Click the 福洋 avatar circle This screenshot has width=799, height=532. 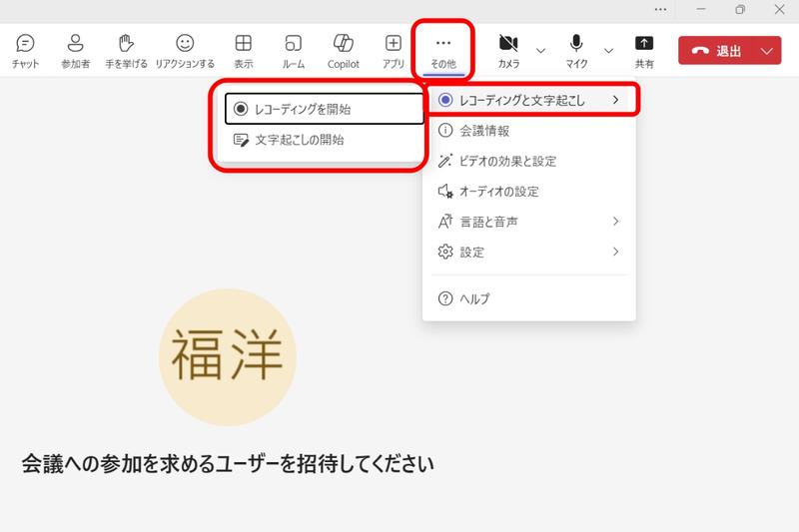coord(228,357)
